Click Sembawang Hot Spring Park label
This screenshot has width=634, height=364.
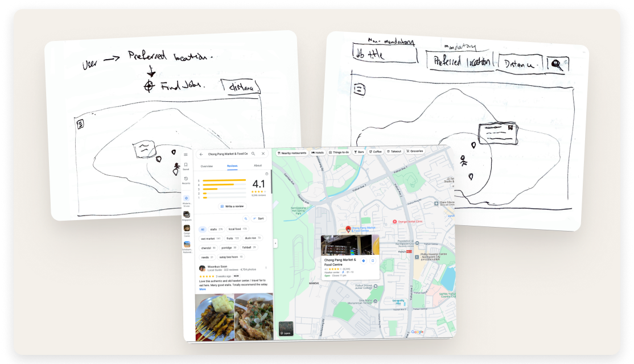298,210
